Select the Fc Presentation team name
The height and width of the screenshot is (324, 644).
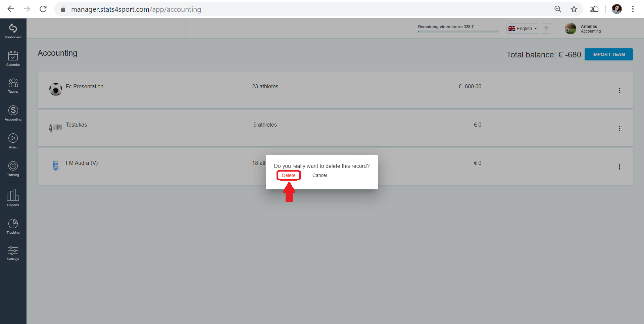[x=85, y=86]
